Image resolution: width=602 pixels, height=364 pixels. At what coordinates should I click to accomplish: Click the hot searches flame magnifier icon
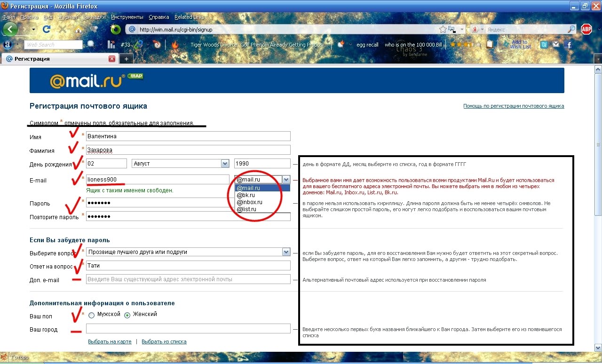pyautogui.click(x=341, y=45)
